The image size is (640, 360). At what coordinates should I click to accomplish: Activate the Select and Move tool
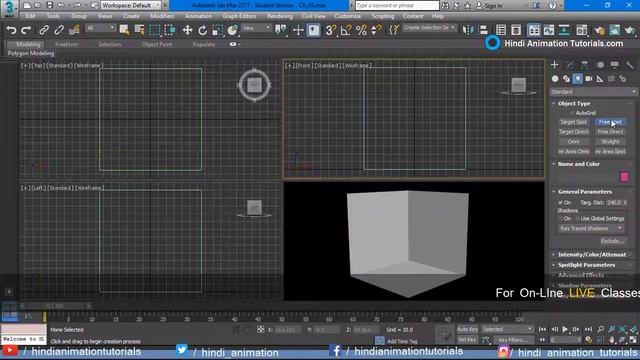pos(187,30)
